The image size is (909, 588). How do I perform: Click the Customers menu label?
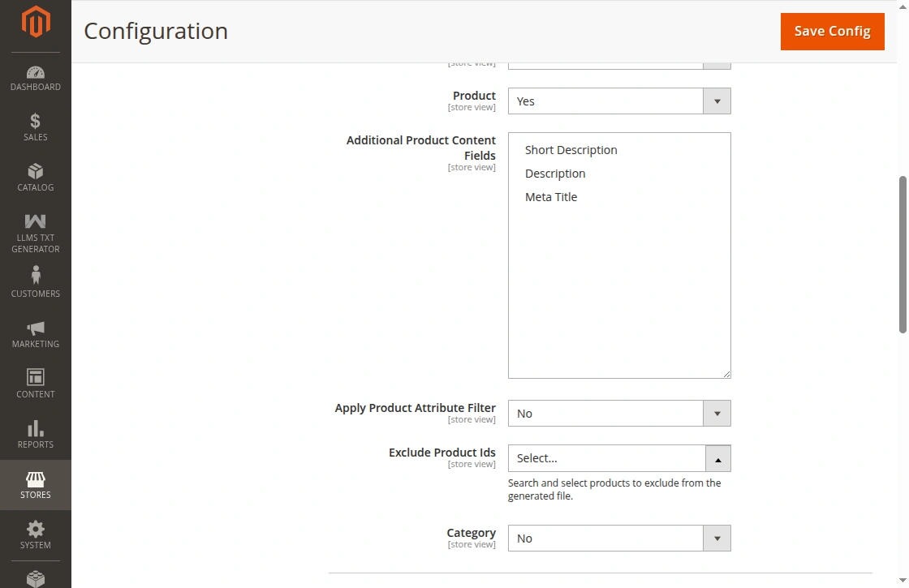tap(36, 294)
